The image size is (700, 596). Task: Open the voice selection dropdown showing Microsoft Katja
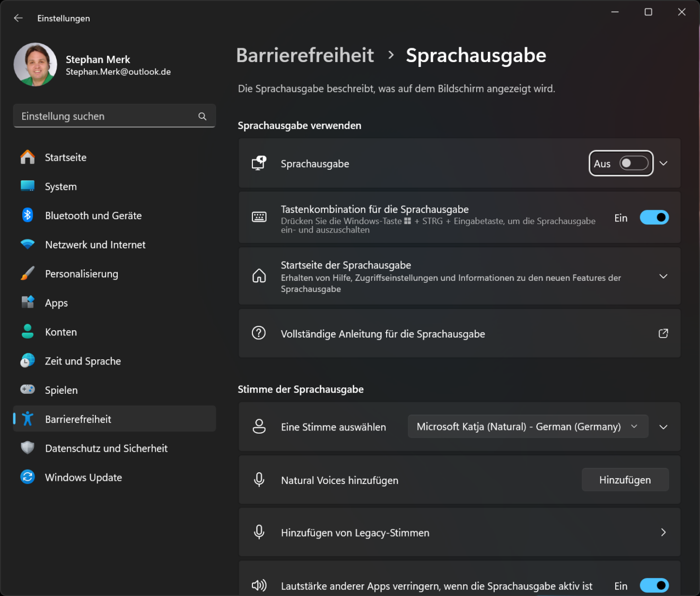[x=528, y=426]
